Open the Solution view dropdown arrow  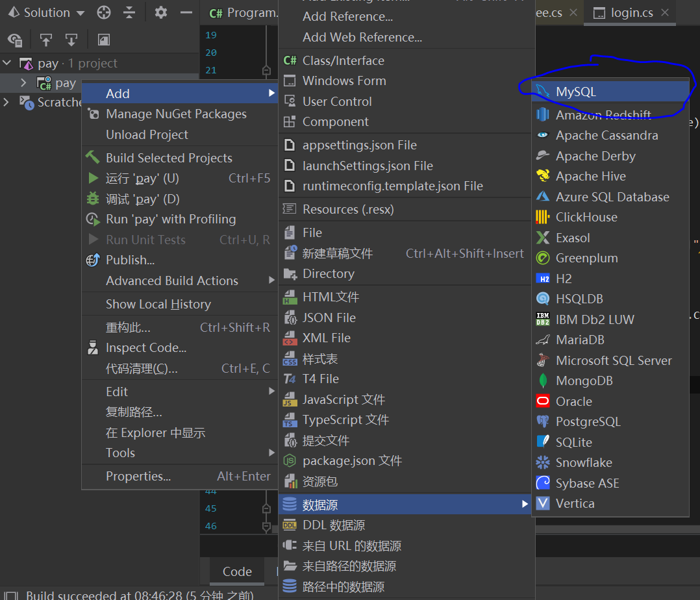pyautogui.click(x=81, y=13)
